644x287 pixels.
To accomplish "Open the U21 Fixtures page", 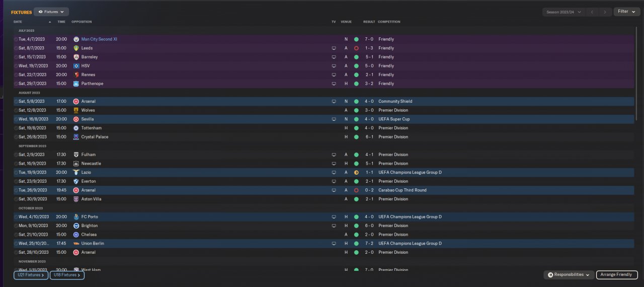I will [31, 275].
